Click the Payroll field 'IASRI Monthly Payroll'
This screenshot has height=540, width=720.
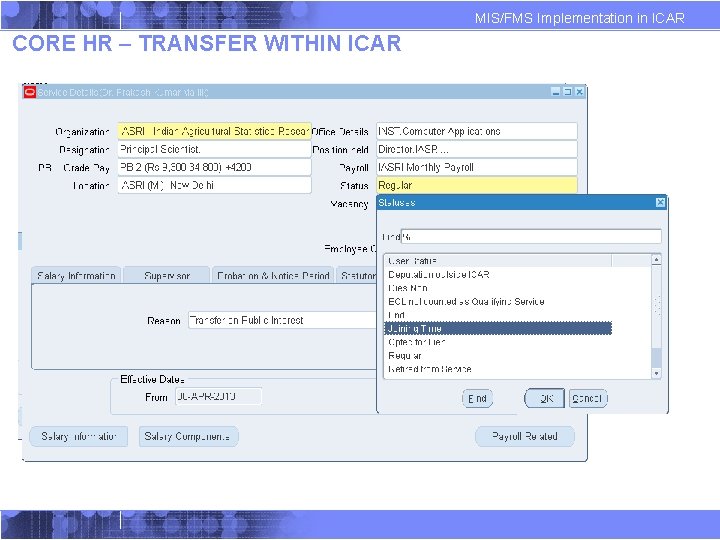tap(477, 167)
